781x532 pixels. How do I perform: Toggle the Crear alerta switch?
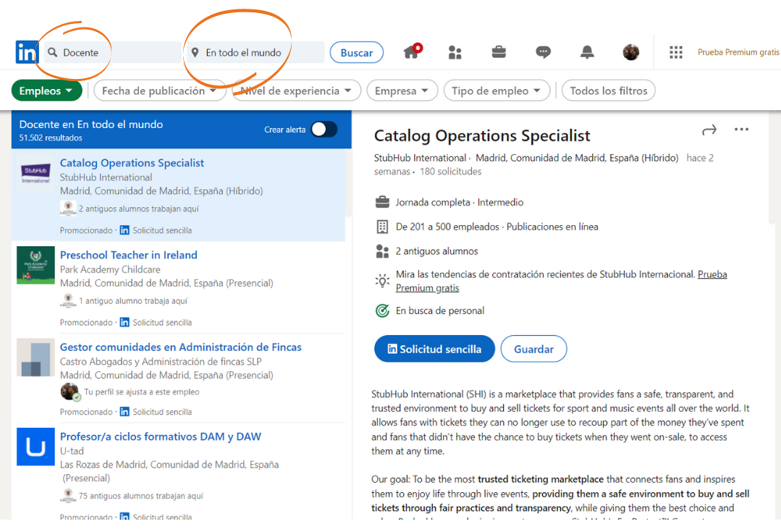(324, 130)
